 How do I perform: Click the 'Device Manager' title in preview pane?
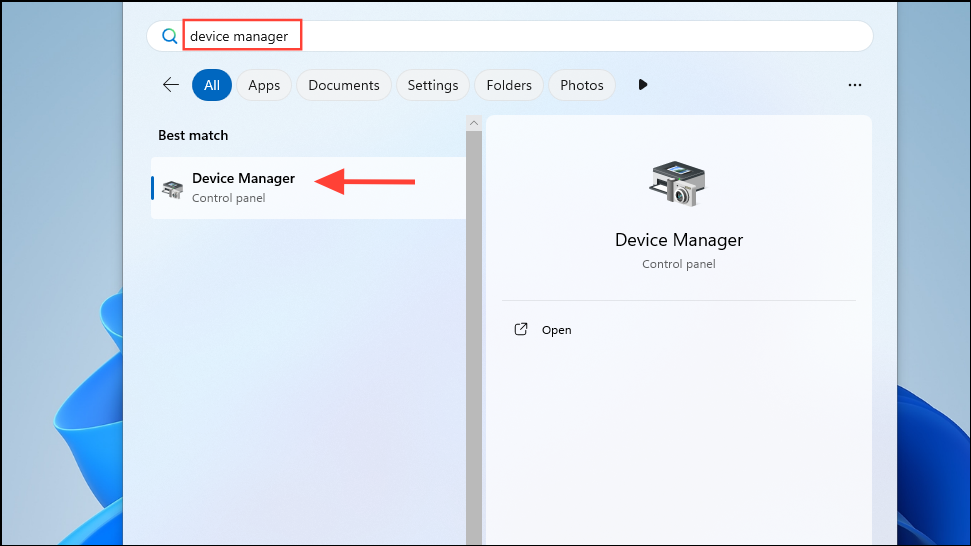(x=679, y=240)
